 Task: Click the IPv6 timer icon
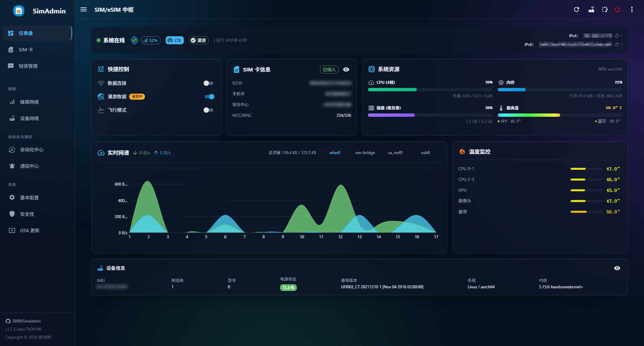[617, 45]
